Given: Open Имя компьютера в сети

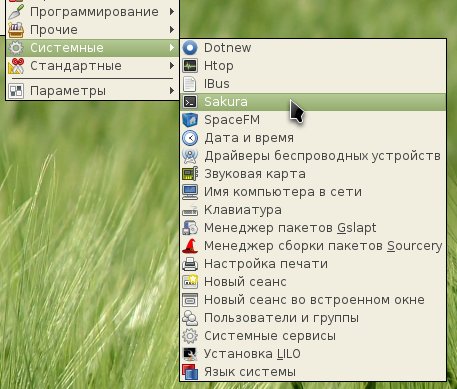Looking at the screenshot, I should [x=313, y=192].
